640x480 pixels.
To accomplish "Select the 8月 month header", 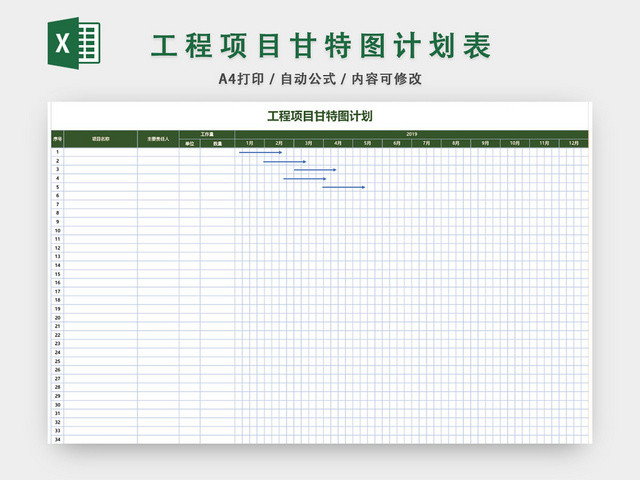I will click(456, 143).
